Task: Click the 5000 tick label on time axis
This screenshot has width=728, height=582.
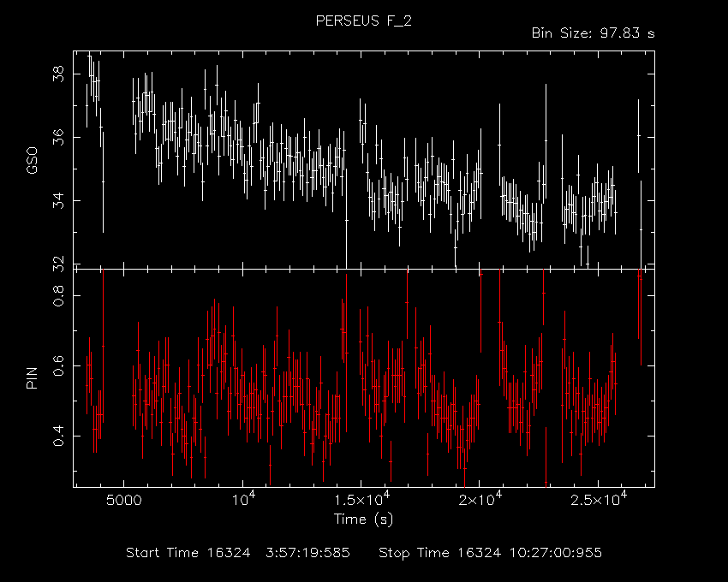Action: coord(124,501)
